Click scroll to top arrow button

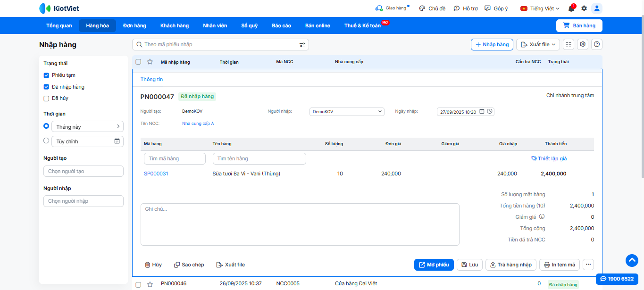tap(632, 260)
